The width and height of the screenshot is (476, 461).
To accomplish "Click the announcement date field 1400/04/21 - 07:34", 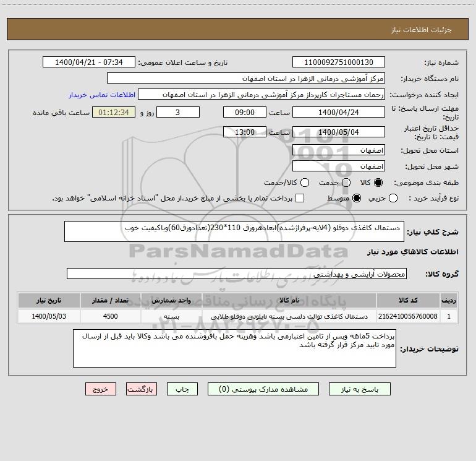I will 88,62.
